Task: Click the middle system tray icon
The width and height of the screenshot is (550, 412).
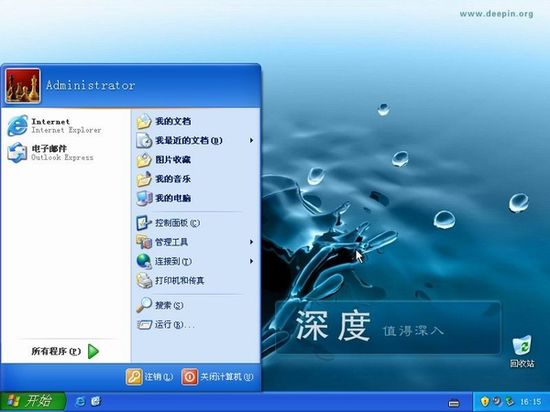Action: (497, 401)
